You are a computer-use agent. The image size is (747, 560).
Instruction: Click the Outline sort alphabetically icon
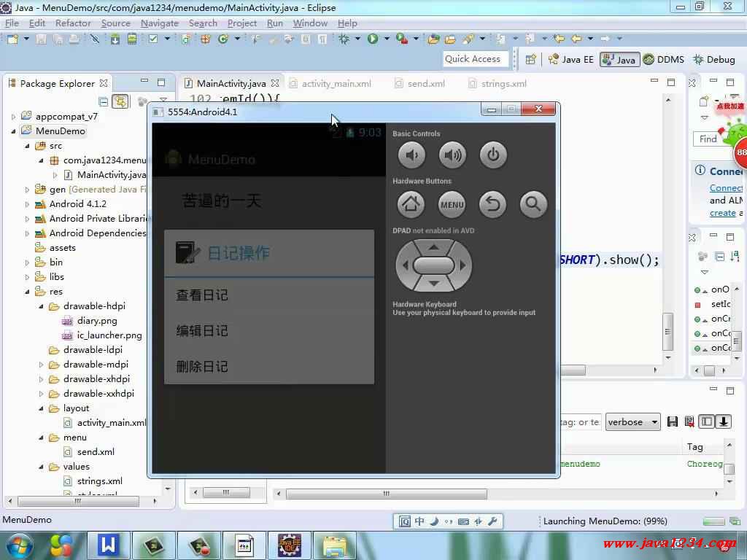coord(735,257)
